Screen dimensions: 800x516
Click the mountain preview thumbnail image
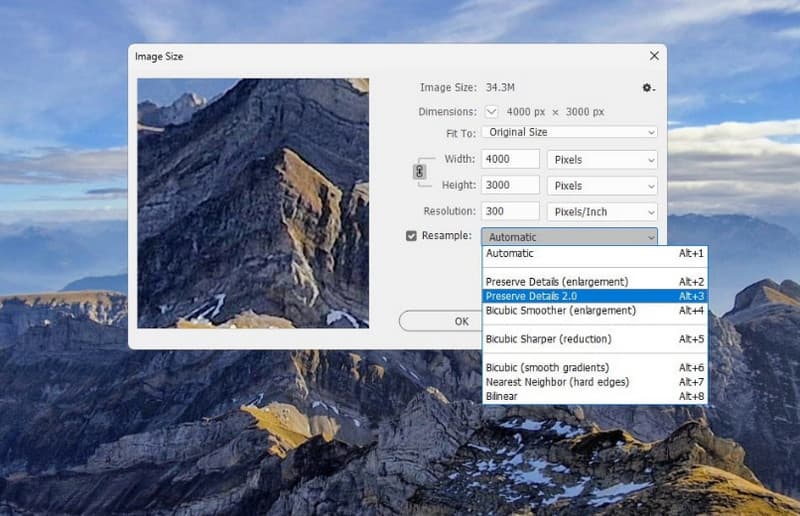253,203
